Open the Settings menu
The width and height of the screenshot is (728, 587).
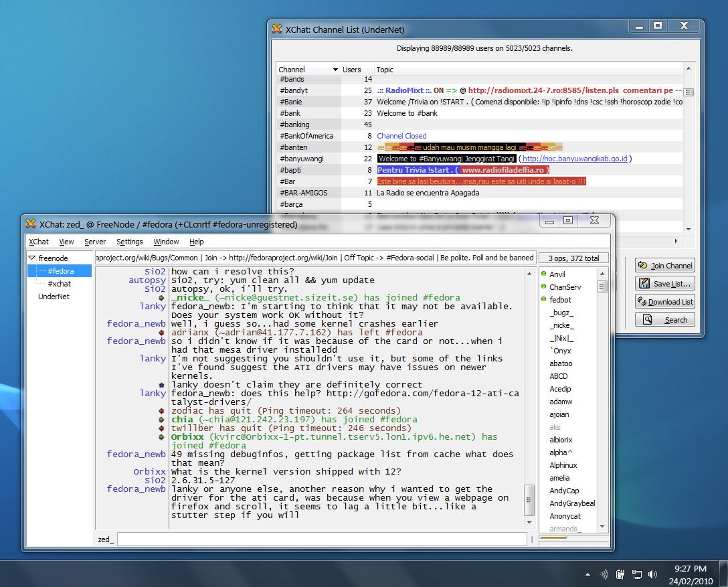pos(130,242)
